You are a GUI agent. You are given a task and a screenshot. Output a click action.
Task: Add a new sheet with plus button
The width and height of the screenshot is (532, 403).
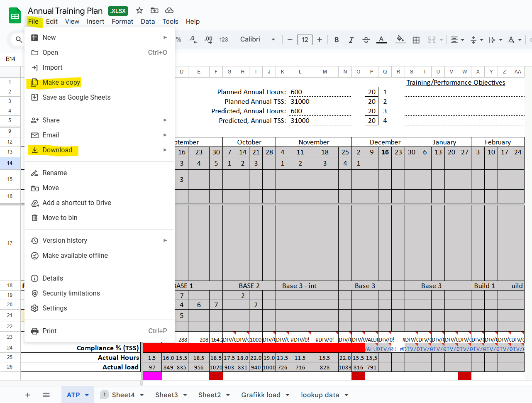(28, 395)
